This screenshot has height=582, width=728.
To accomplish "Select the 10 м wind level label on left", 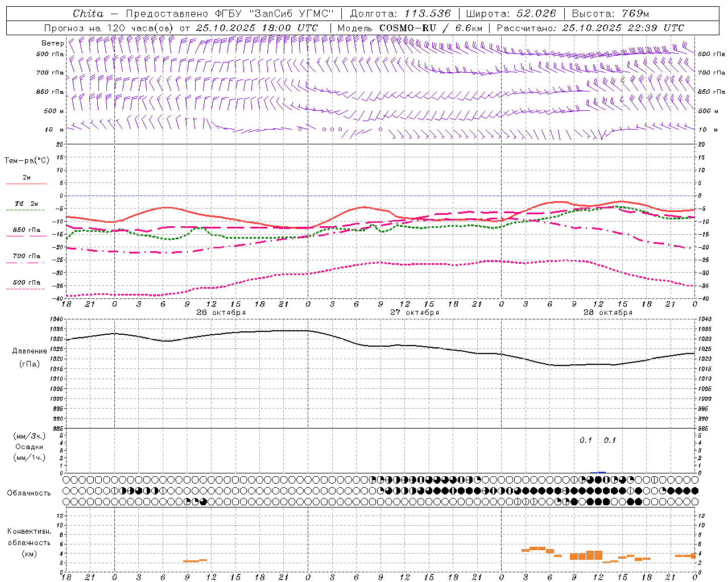I will tap(55, 130).
